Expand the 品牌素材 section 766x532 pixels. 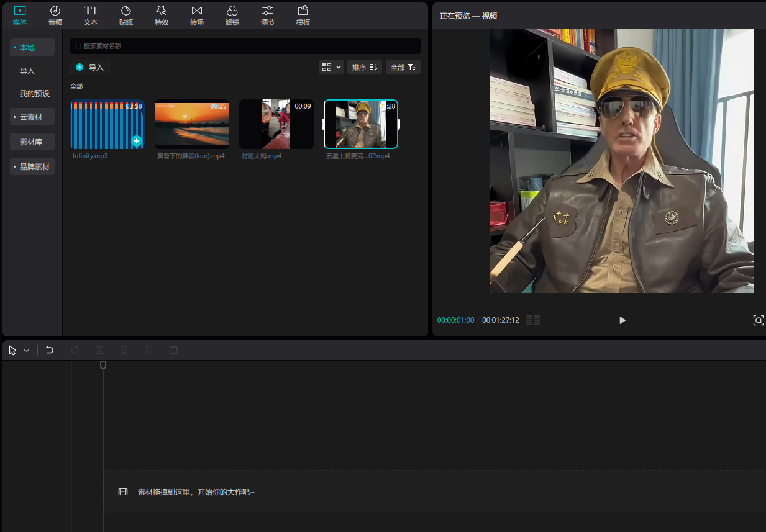32,166
